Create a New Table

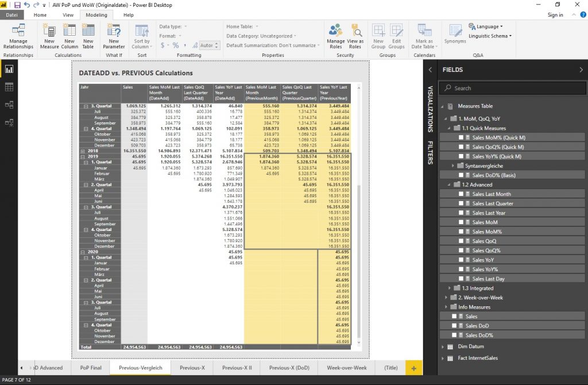click(88, 36)
